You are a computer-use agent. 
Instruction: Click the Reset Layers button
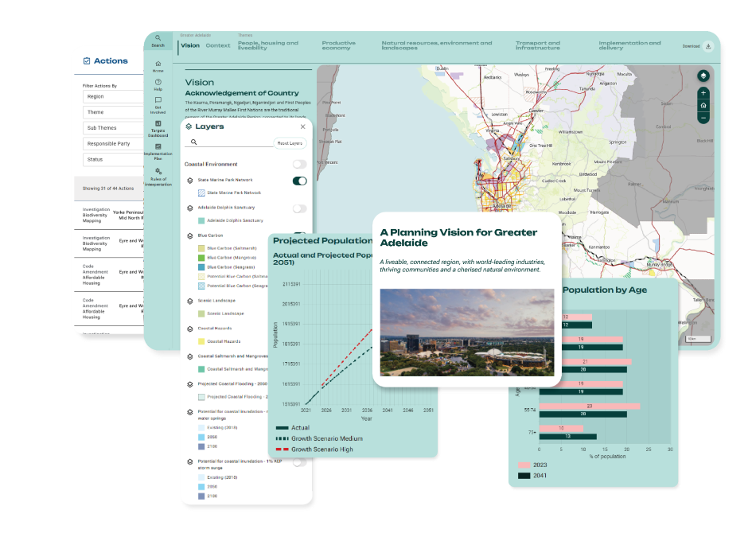tap(290, 143)
